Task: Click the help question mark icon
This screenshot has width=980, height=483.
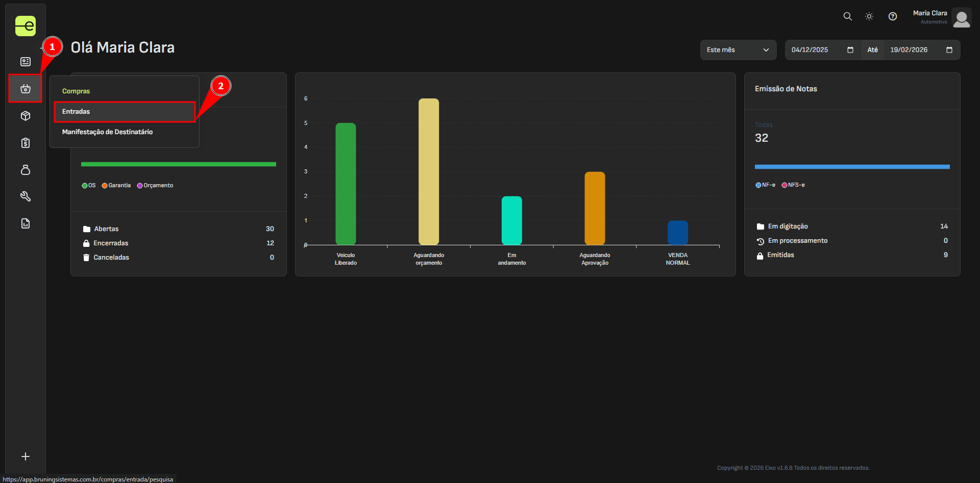Action: click(x=893, y=16)
